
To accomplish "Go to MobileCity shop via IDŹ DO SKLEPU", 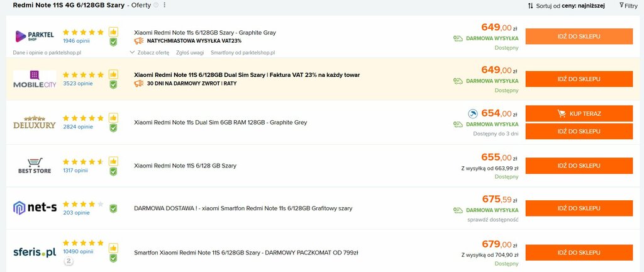I will click(579, 79).
